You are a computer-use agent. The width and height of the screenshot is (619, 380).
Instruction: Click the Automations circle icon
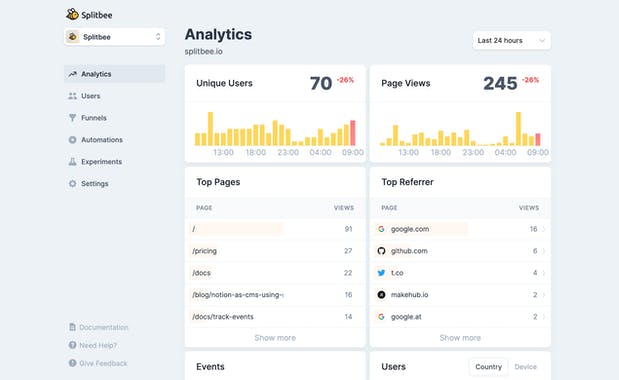click(x=72, y=140)
